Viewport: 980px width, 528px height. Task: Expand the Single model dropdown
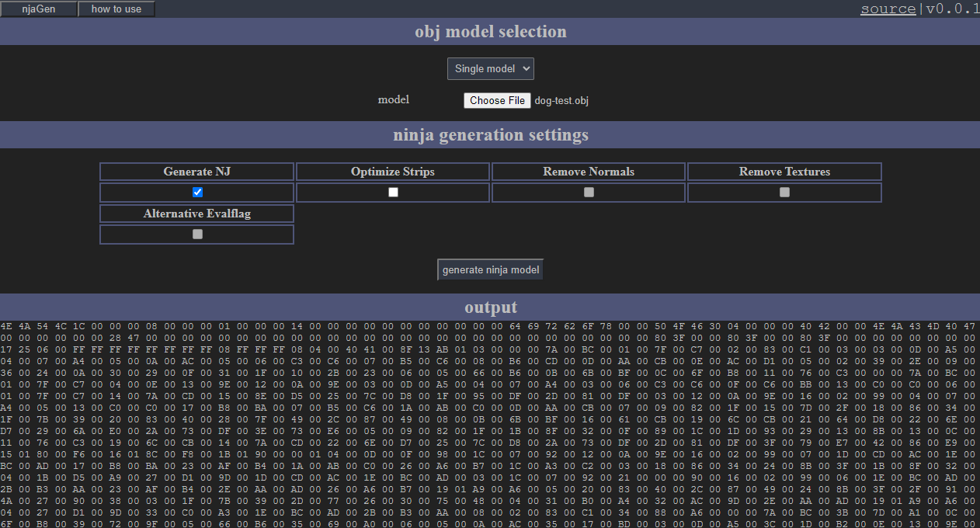click(490, 68)
